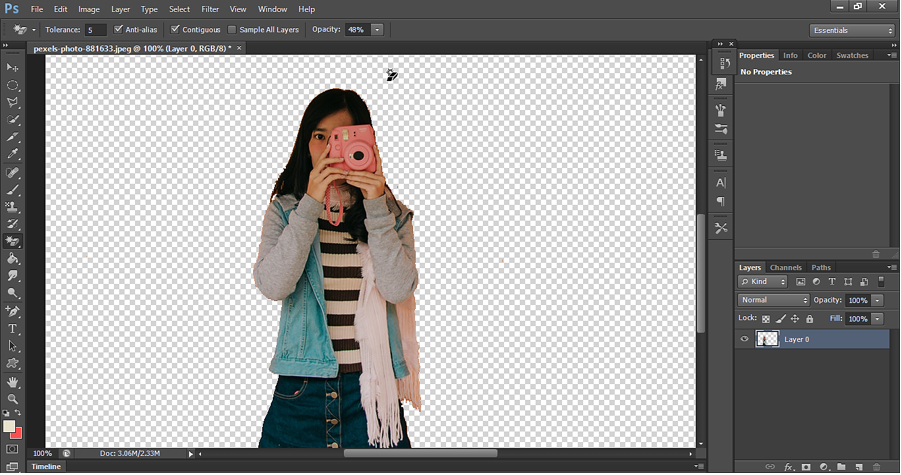Open the File menu
This screenshot has height=475, width=901.
[x=37, y=9]
